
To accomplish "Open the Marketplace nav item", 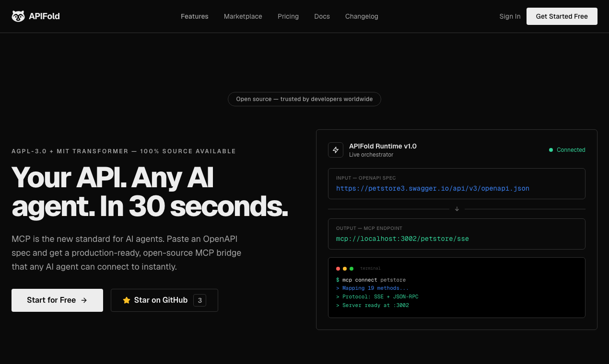I will click(x=243, y=16).
